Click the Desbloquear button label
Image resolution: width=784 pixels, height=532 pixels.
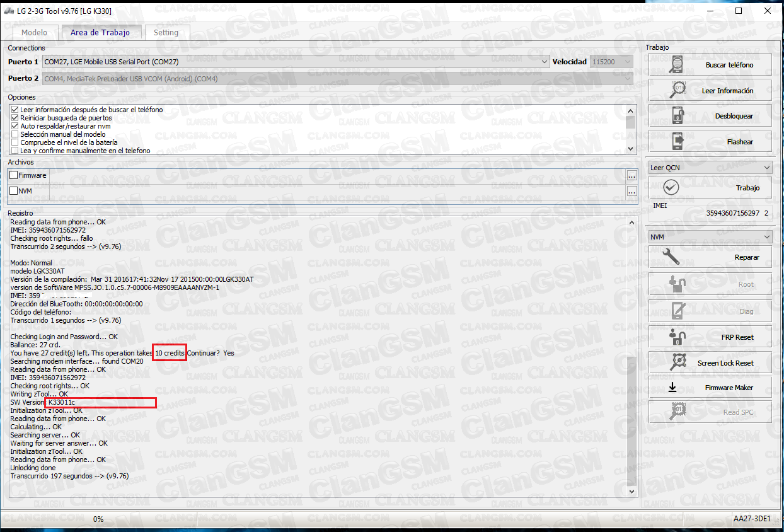[734, 116]
